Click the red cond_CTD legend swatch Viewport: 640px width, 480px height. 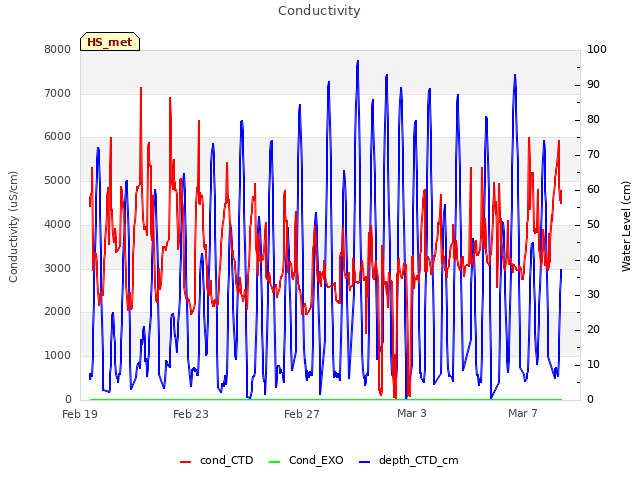[185, 462]
